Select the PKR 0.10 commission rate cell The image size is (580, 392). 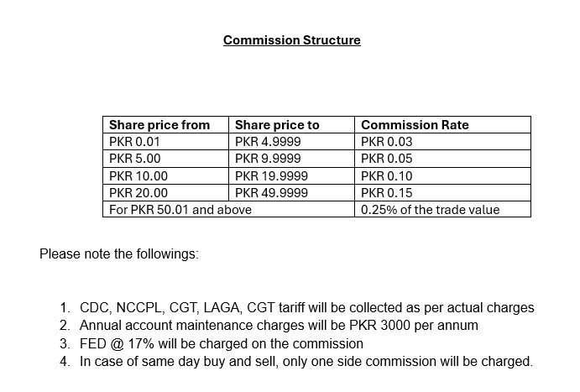pyautogui.click(x=387, y=176)
